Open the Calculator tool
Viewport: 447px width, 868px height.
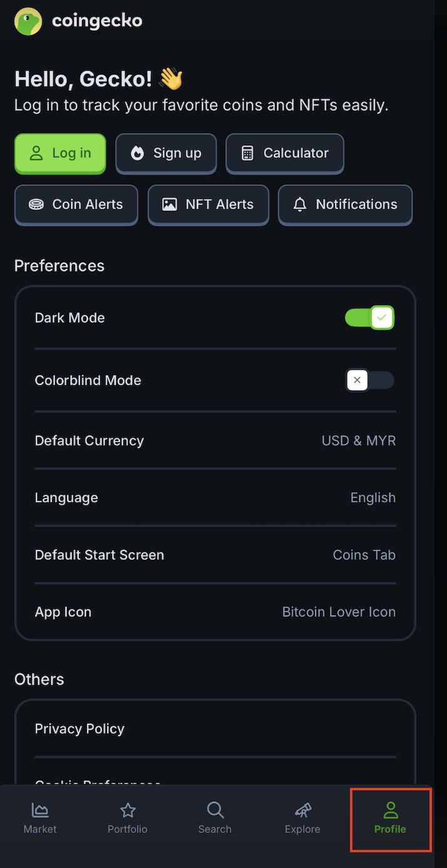pyautogui.click(x=285, y=153)
